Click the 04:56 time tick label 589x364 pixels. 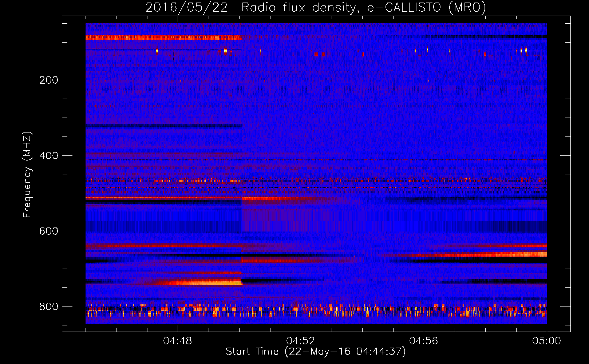point(424,341)
